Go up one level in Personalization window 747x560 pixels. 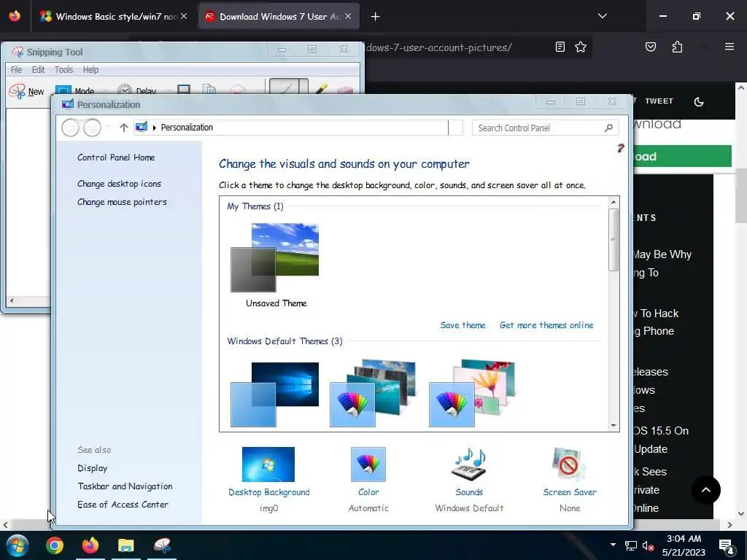[x=124, y=128]
